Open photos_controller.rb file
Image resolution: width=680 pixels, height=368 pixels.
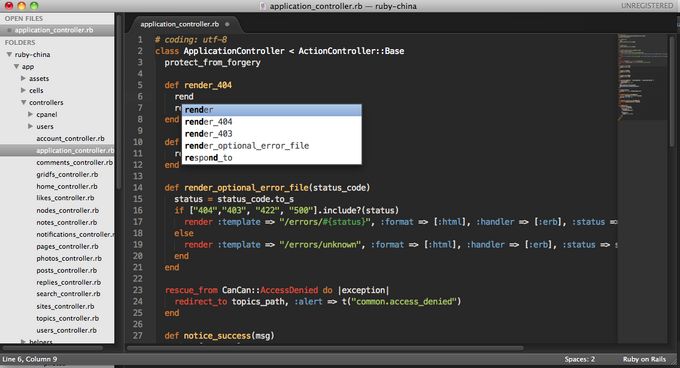[x=69, y=258]
